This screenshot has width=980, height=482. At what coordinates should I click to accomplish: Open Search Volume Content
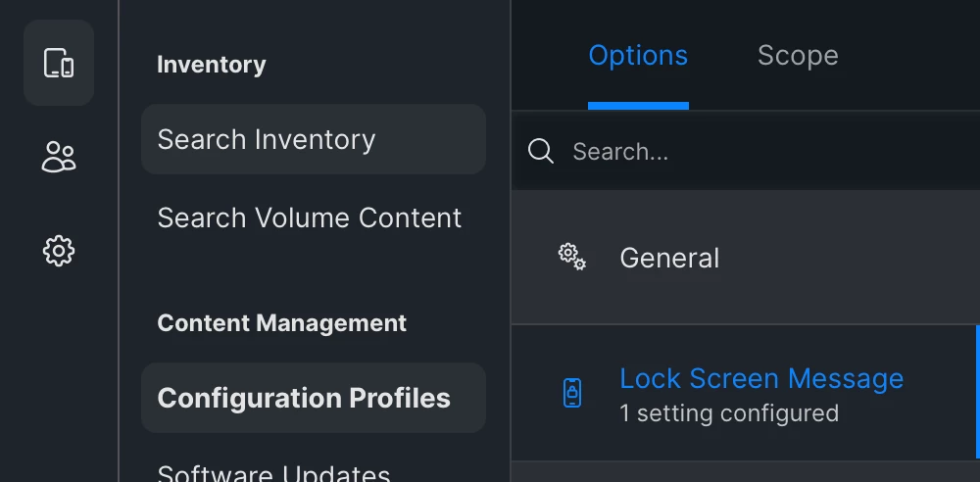tap(310, 218)
